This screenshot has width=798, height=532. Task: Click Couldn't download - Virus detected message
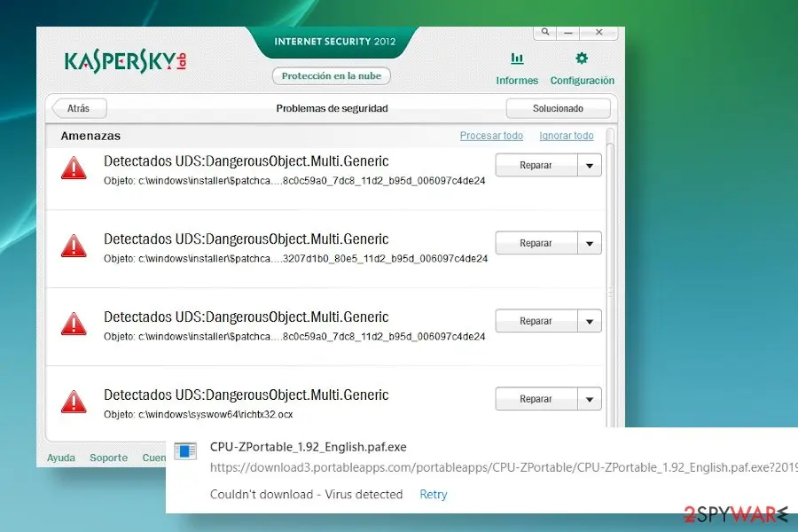pos(307,495)
